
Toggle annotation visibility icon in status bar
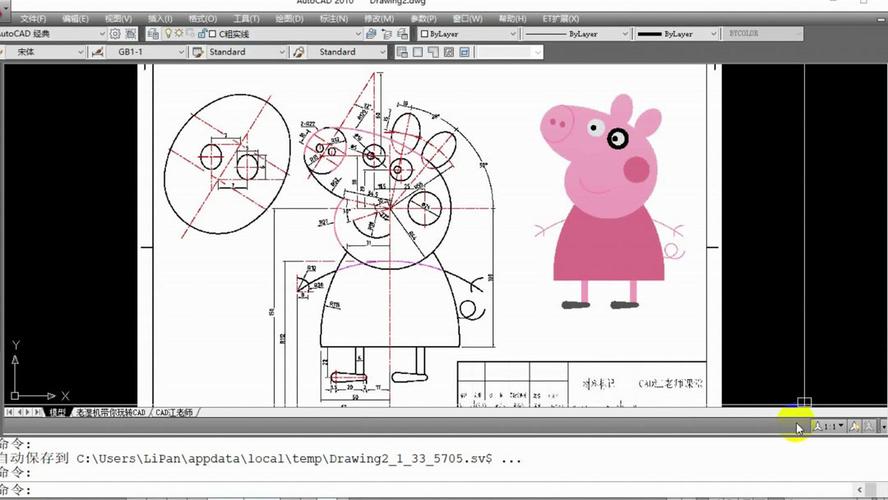click(x=855, y=426)
